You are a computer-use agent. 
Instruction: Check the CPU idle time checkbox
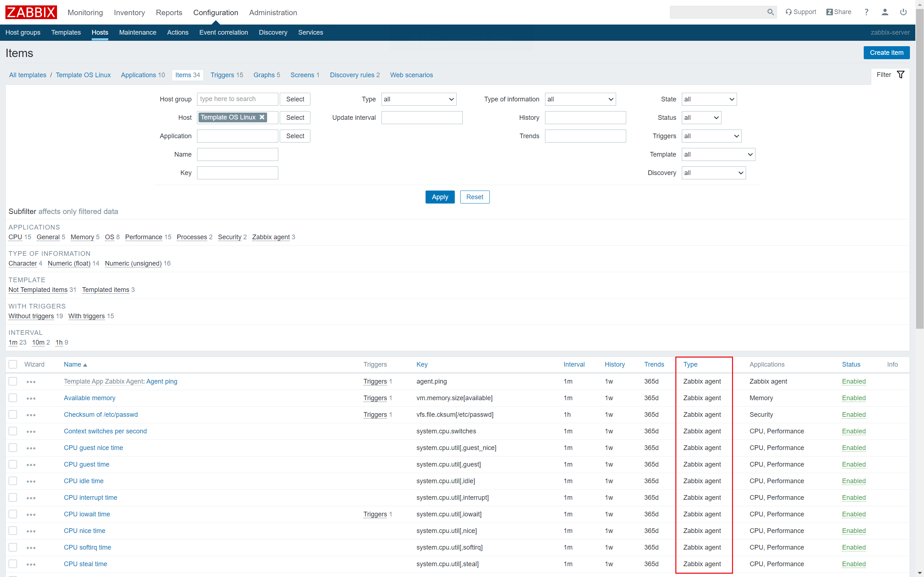pos(13,481)
